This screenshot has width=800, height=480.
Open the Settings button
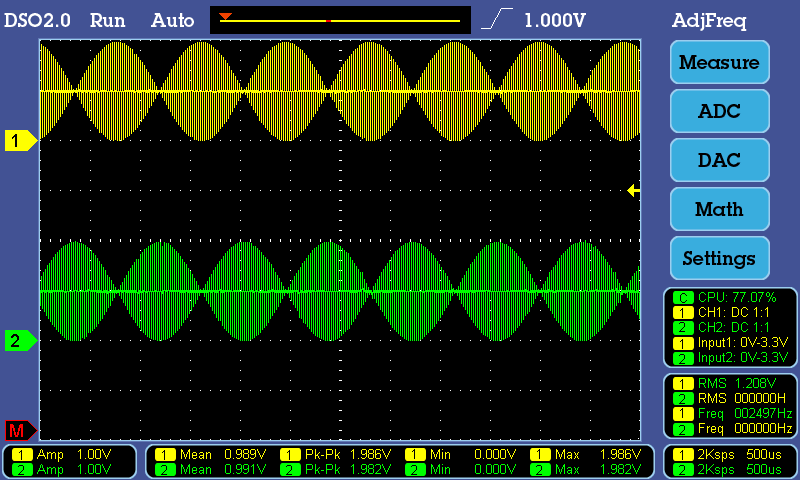719,258
